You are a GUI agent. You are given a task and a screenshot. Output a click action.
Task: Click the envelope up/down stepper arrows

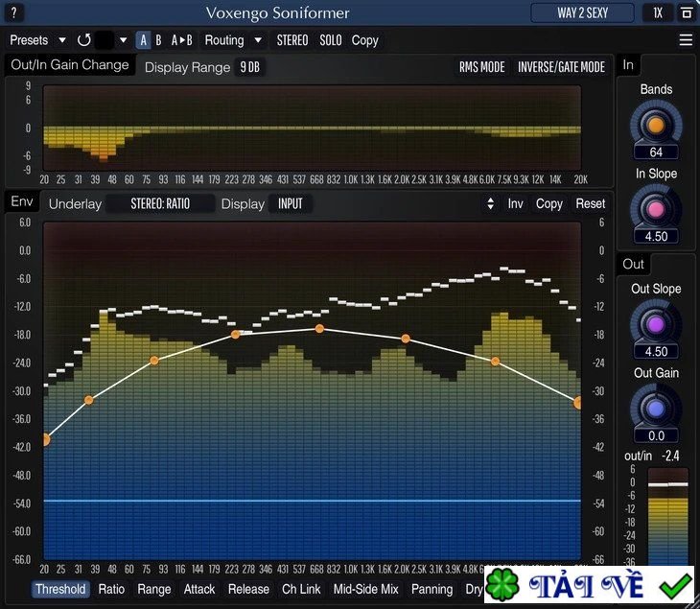pyautogui.click(x=490, y=203)
